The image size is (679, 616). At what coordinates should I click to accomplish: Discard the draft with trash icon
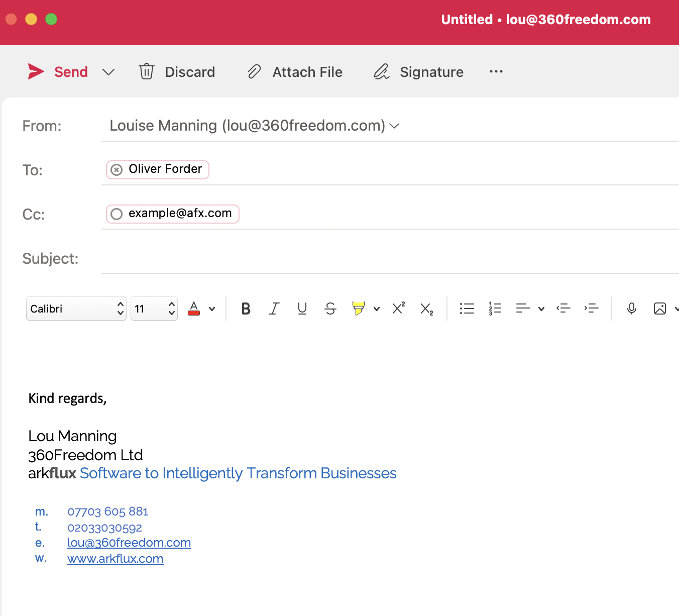[147, 72]
